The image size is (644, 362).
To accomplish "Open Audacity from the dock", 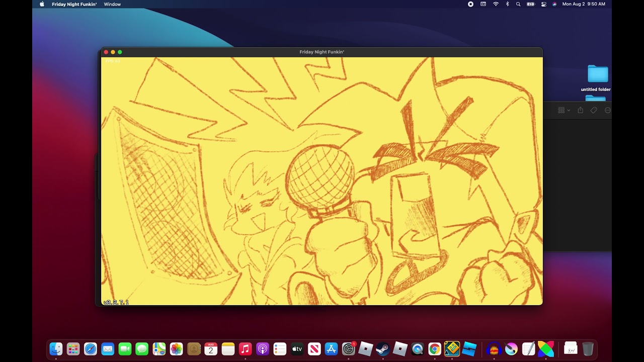I will pos(494,348).
